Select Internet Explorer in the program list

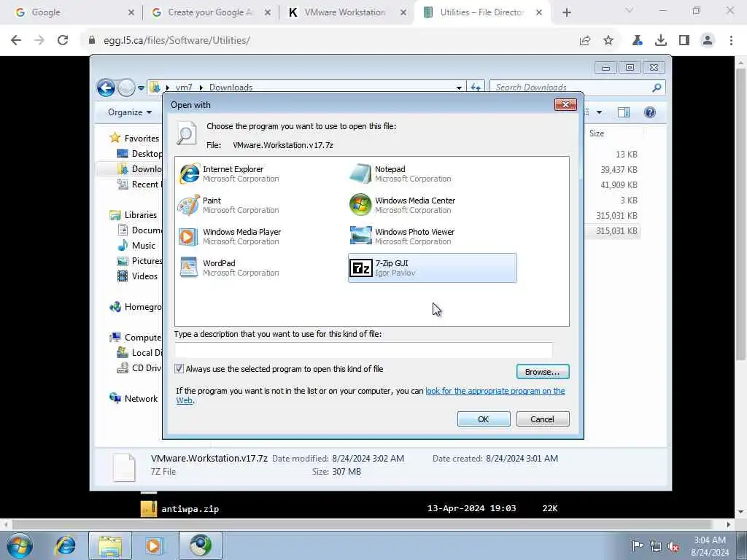click(x=229, y=174)
